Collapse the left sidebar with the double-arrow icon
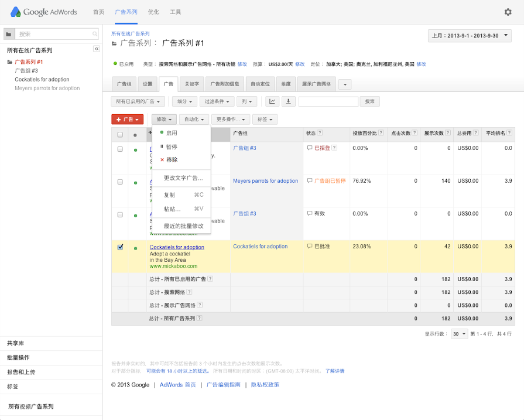Image resolution: width=524 pixels, height=420 pixels. [x=97, y=49]
